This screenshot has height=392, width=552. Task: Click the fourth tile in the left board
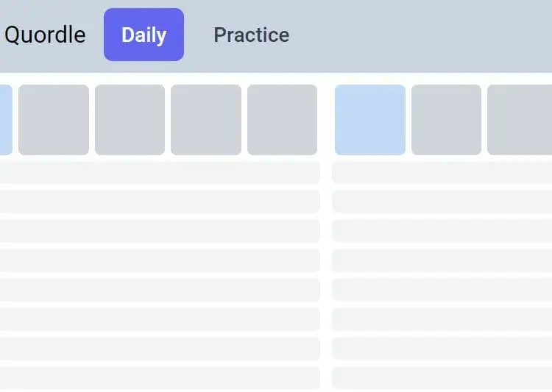click(206, 120)
